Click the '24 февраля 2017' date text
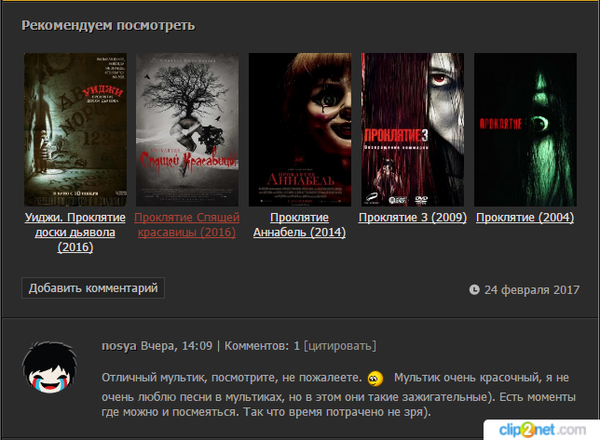This screenshot has height=440, width=600. 532,290
